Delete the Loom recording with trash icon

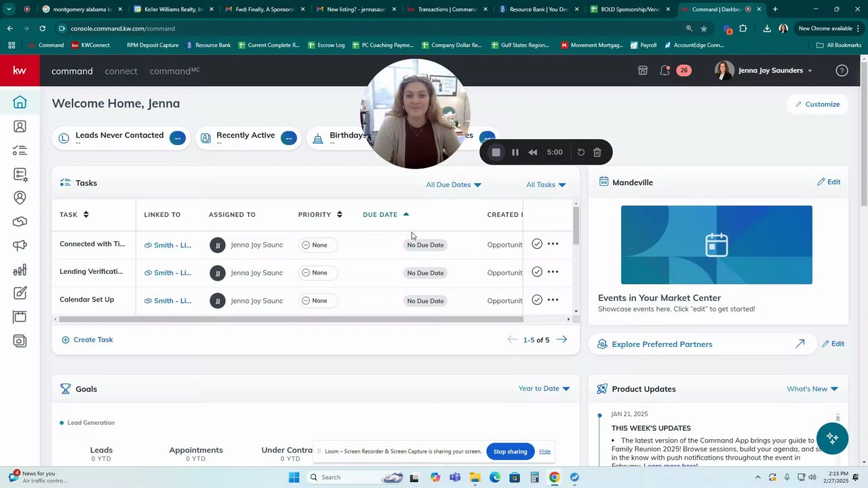point(597,152)
